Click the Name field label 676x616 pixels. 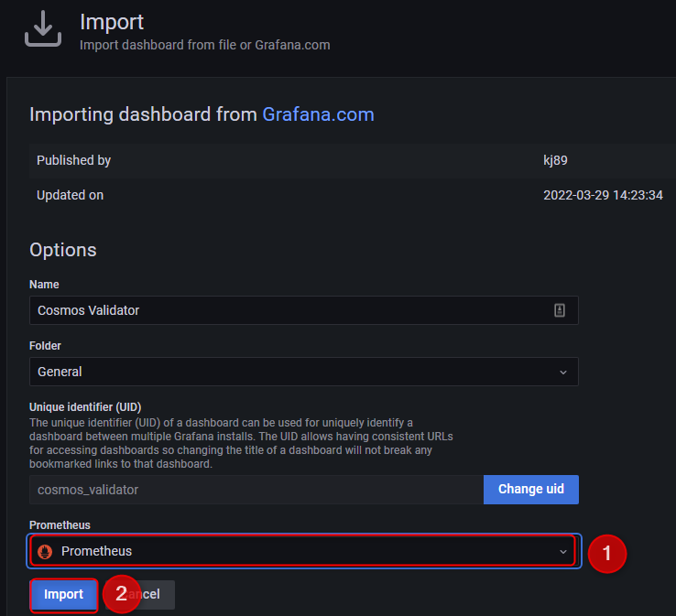pos(44,285)
